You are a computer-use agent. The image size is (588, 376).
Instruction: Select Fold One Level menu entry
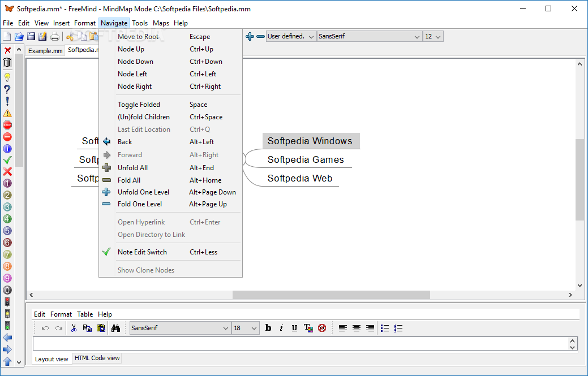click(x=170, y=204)
